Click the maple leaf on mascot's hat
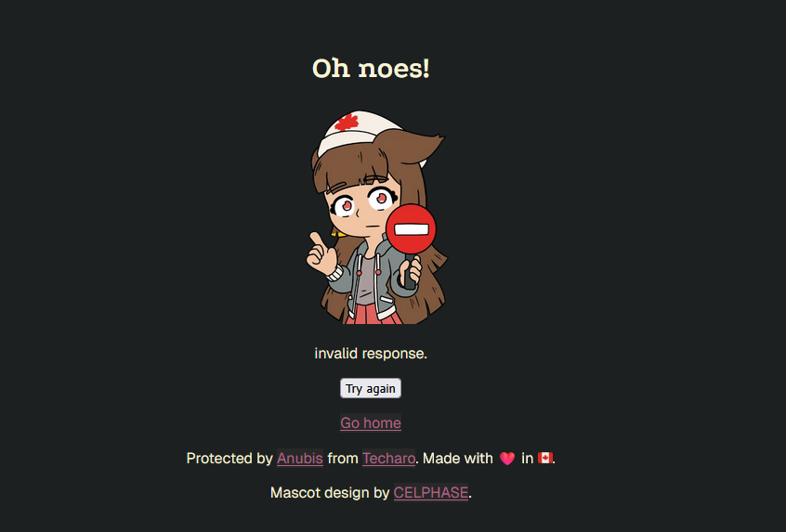This screenshot has width=786, height=532. [347, 123]
